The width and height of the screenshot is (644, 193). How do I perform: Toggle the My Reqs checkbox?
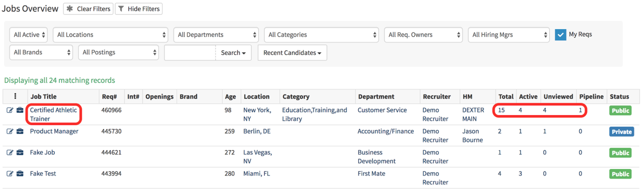click(x=560, y=35)
